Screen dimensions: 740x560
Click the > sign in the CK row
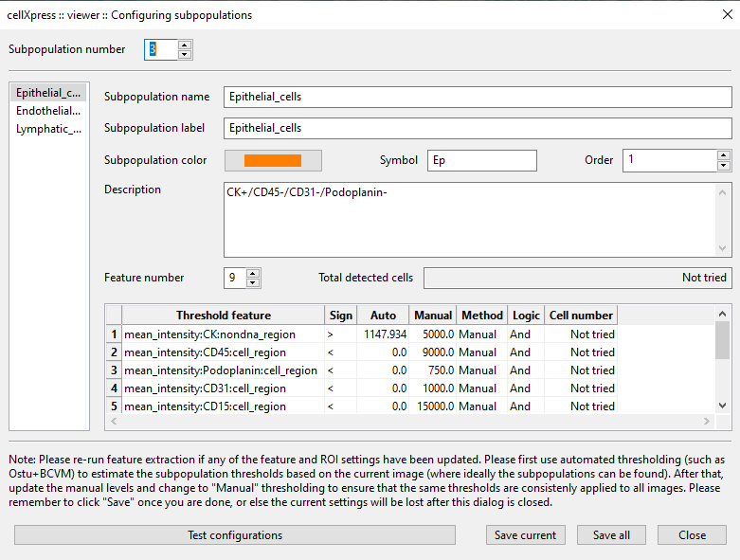point(341,334)
